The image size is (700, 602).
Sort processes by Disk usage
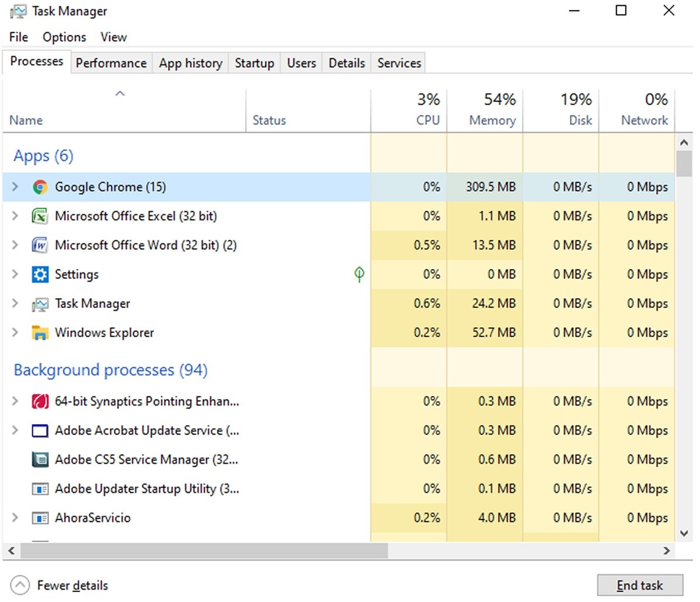click(561, 111)
